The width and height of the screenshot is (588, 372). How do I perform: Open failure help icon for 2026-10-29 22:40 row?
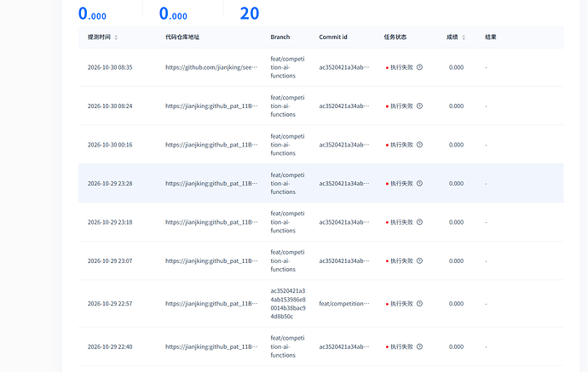419,346
